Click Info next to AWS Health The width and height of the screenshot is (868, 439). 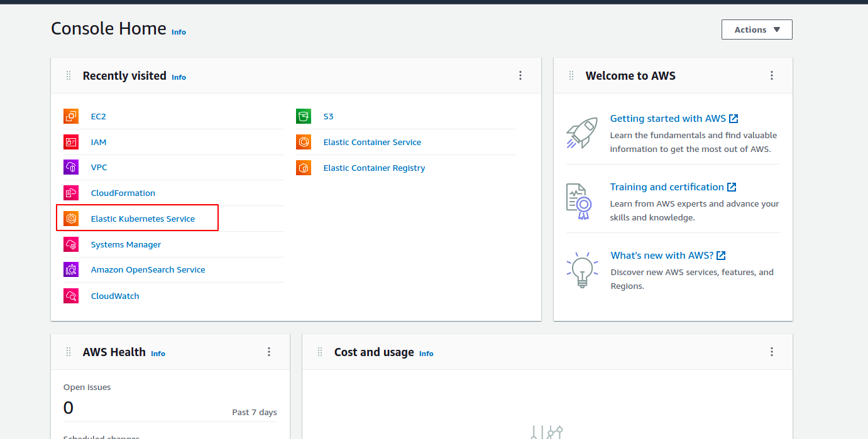pos(158,354)
